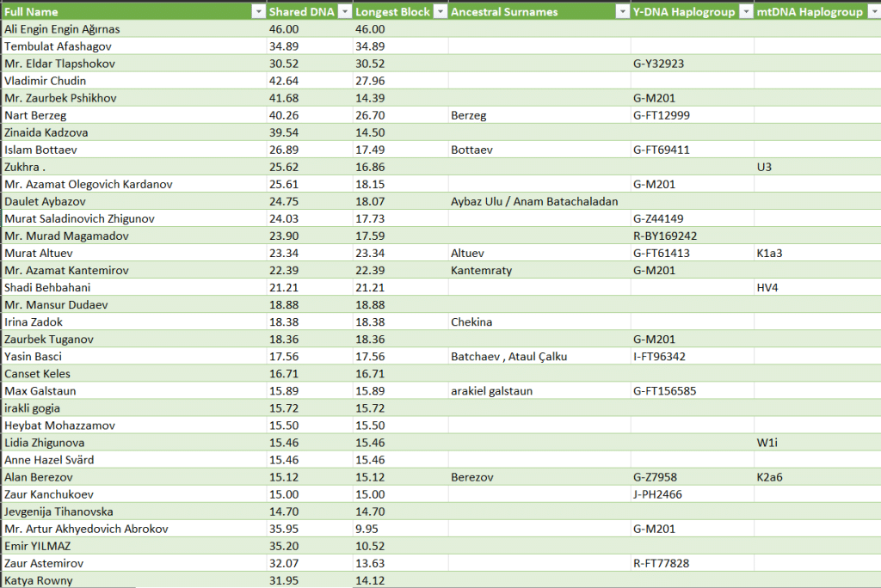Select the Murat Altuev name cell

pos(39,253)
